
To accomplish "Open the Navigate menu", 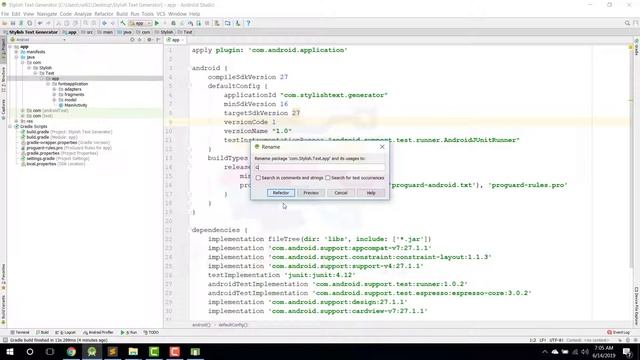I will pos(47,14).
